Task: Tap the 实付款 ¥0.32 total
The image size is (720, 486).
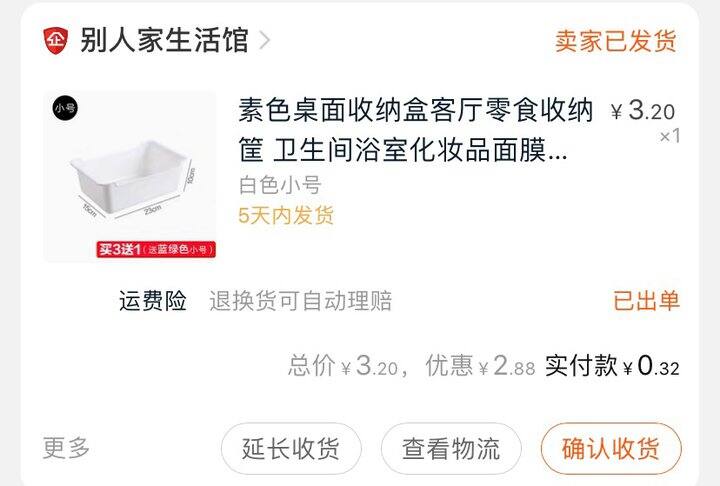Action: pos(612,366)
